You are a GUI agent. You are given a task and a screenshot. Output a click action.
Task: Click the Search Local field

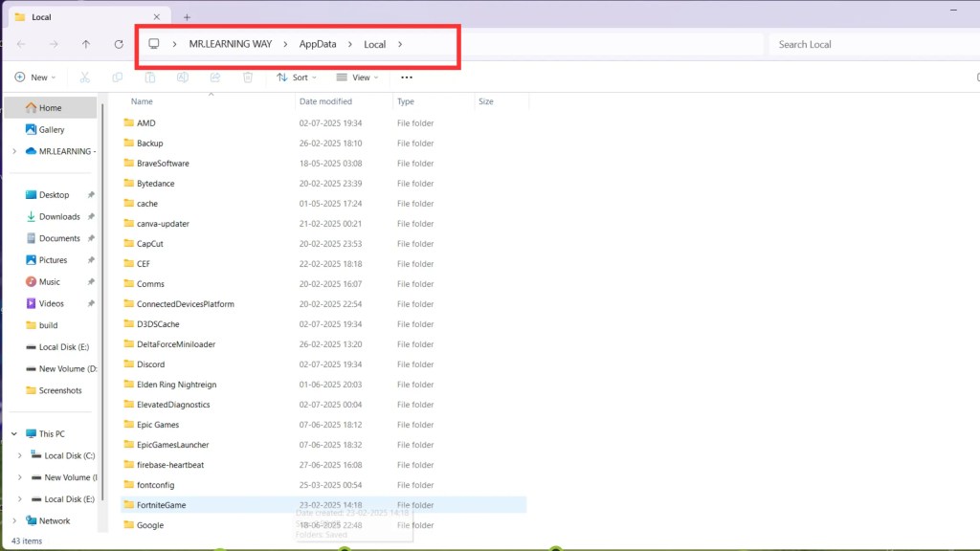coord(874,44)
